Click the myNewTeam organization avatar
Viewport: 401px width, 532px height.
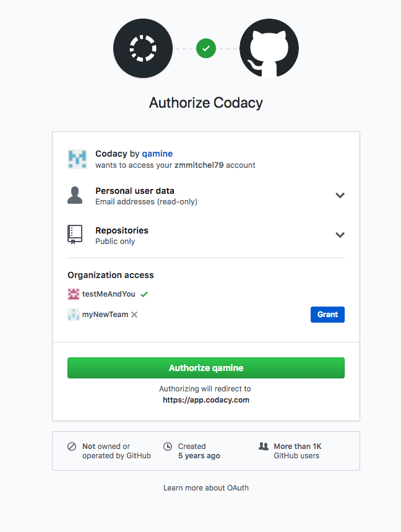(74, 315)
